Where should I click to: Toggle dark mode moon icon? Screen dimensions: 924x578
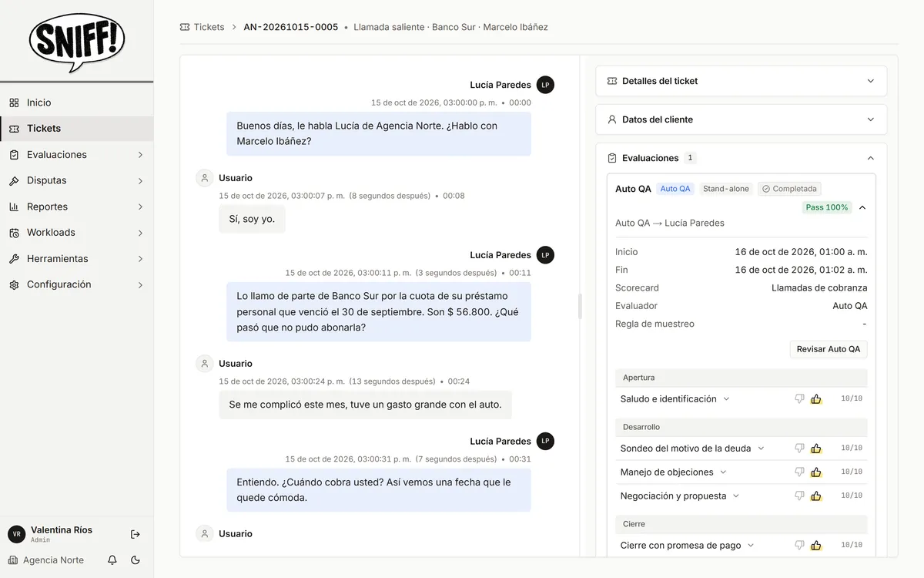tap(136, 560)
